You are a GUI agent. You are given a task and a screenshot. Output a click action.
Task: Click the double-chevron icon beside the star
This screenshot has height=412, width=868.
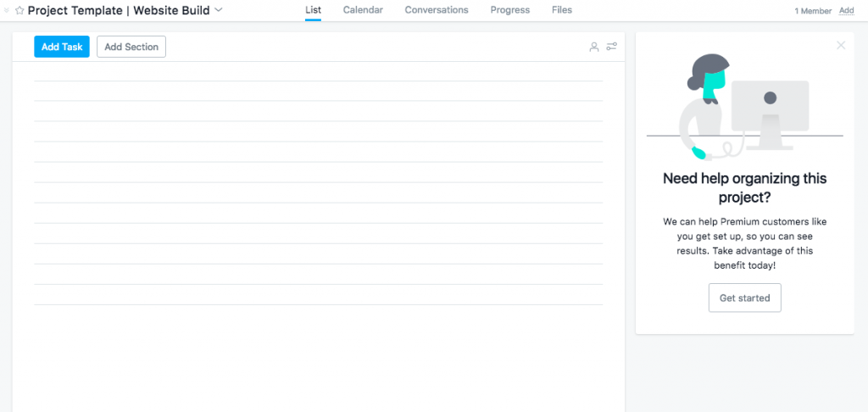[7, 11]
